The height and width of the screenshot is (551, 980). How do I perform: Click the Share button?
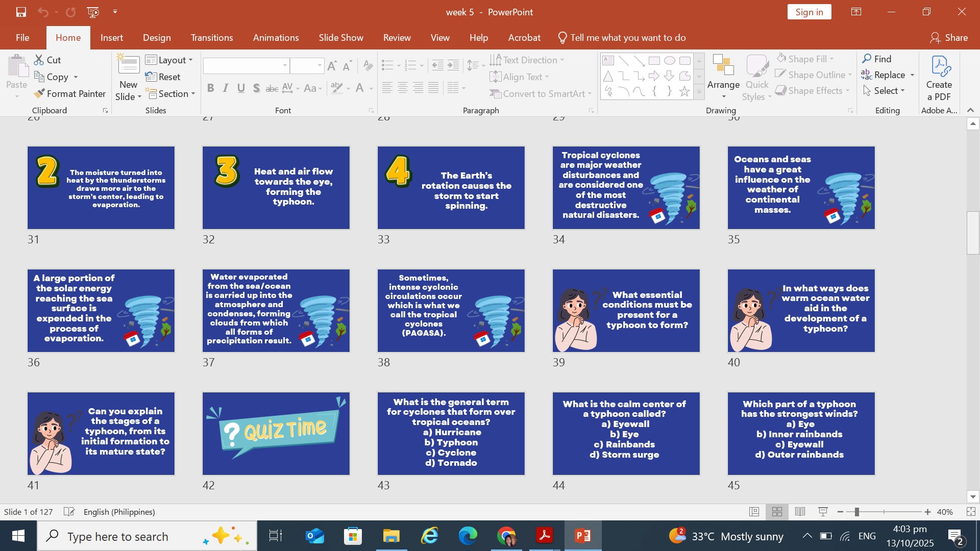click(x=949, y=38)
